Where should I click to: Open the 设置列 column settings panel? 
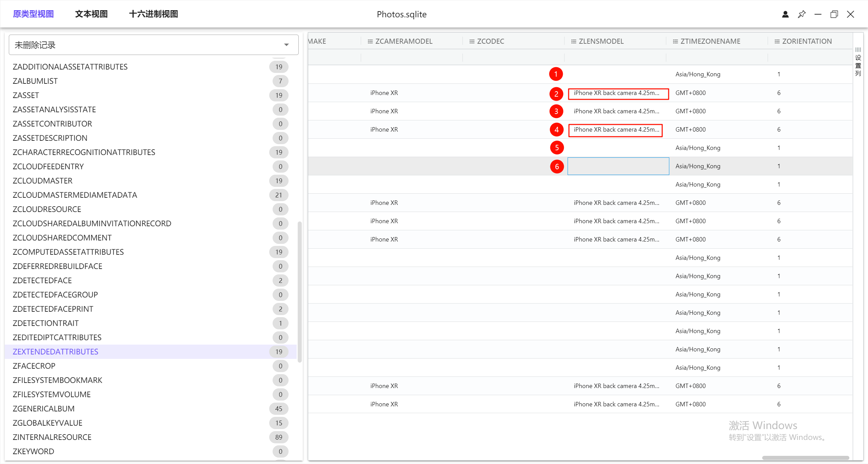tap(858, 62)
